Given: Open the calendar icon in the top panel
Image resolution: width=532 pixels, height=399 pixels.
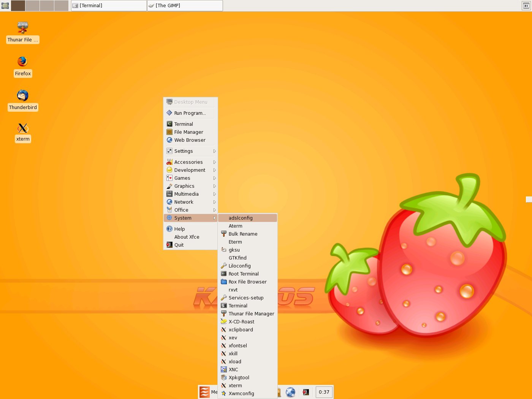Looking at the screenshot, I should point(526,6).
